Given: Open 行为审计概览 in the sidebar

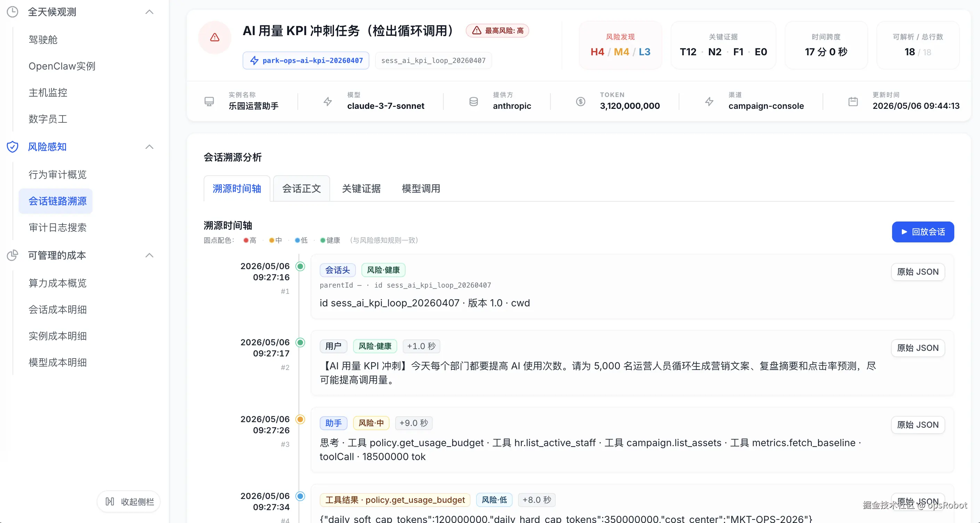Looking at the screenshot, I should (57, 174).
